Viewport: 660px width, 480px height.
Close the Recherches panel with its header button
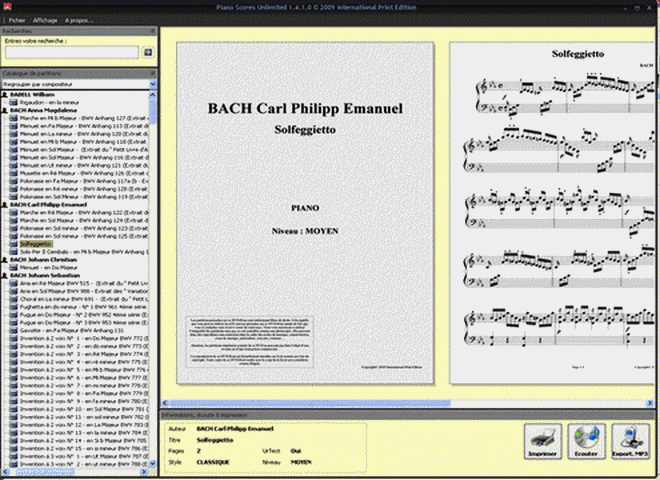tap(153, 31)
